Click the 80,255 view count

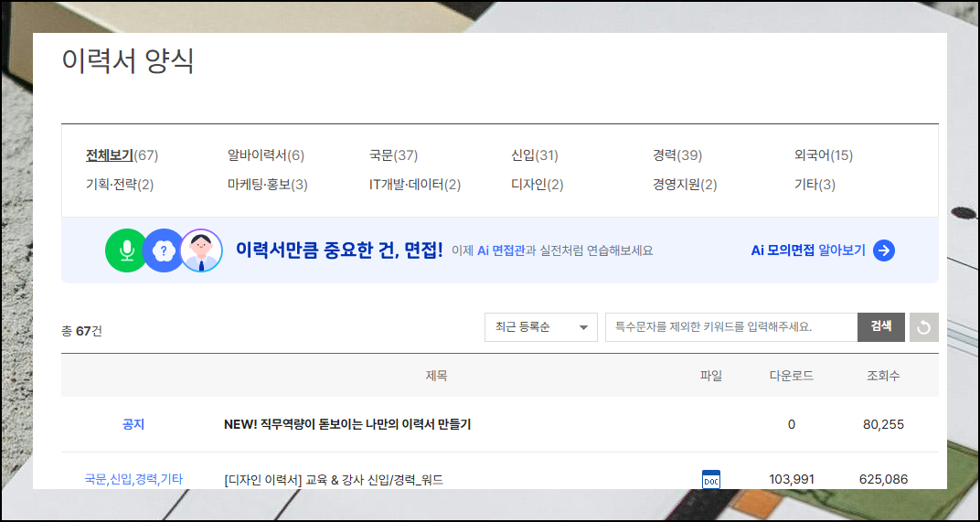(x=884, y=424)
